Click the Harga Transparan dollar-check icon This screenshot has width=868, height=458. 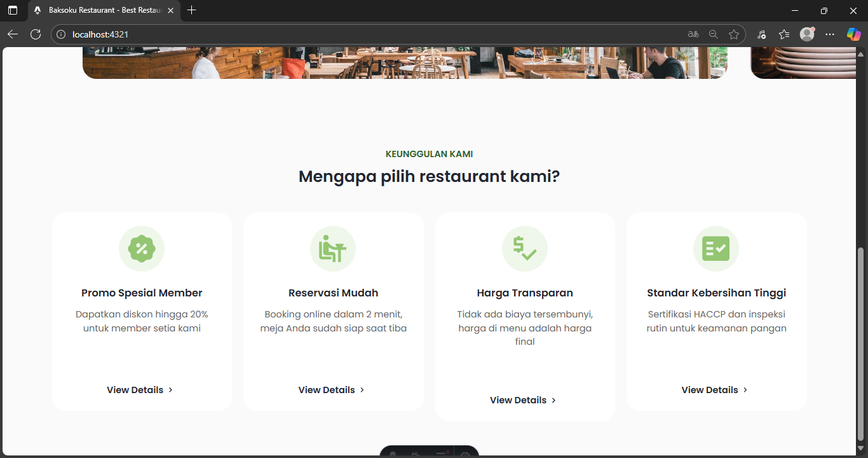click(x=525, y=249)
